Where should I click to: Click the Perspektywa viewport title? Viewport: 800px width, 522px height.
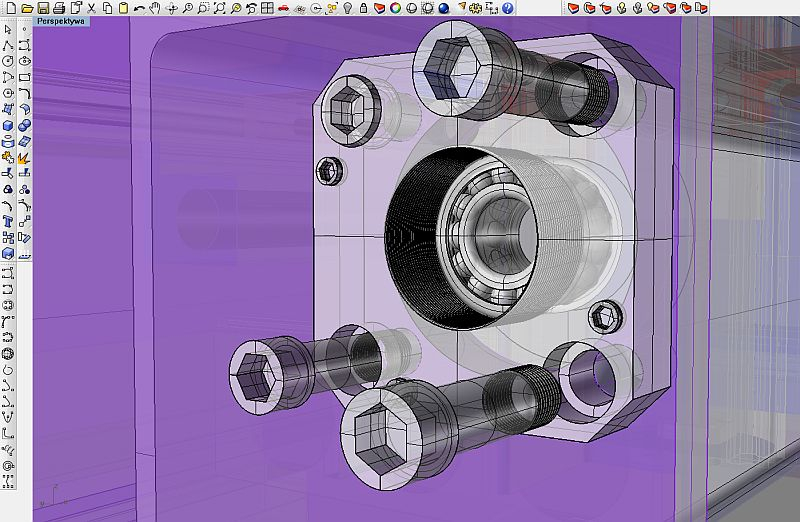61,21
